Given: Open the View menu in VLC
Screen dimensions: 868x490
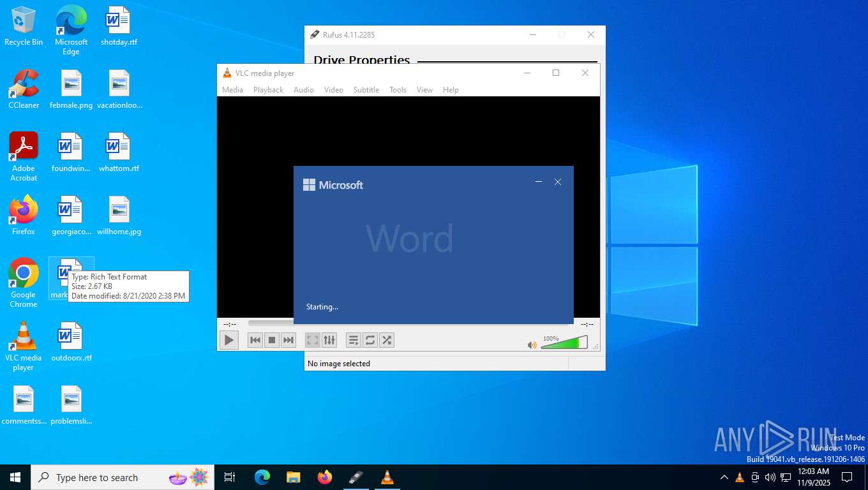Looking at the screenshot, I should [424, 90].
